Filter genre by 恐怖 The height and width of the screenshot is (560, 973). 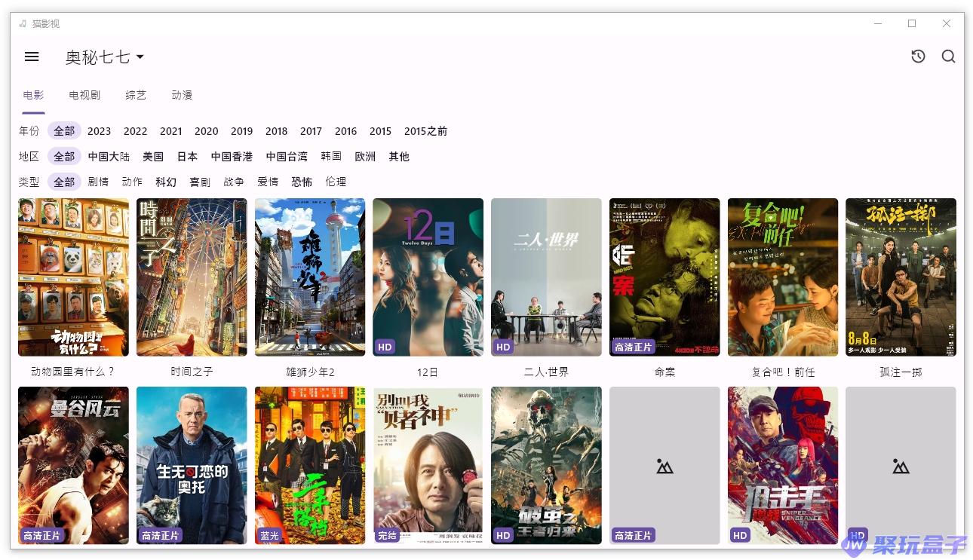(302, 182)
